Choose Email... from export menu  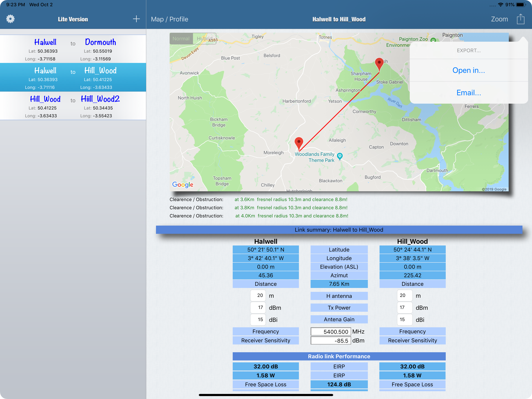point(469,93)
